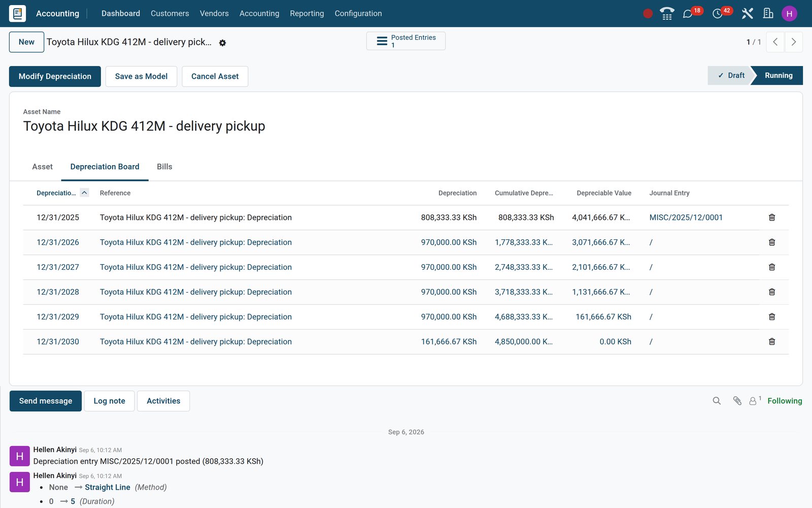
Task: Click the Log note button
Action: (x=109, y=401)
